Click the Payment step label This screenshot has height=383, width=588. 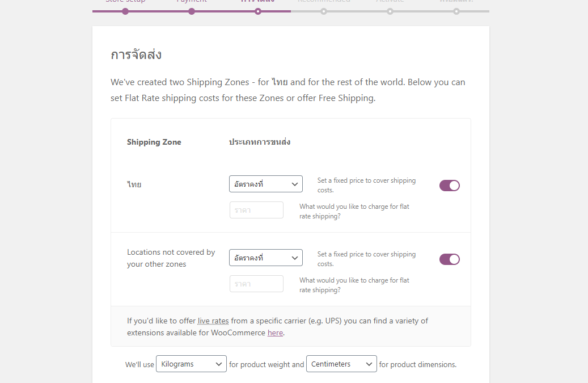(192, 1)
